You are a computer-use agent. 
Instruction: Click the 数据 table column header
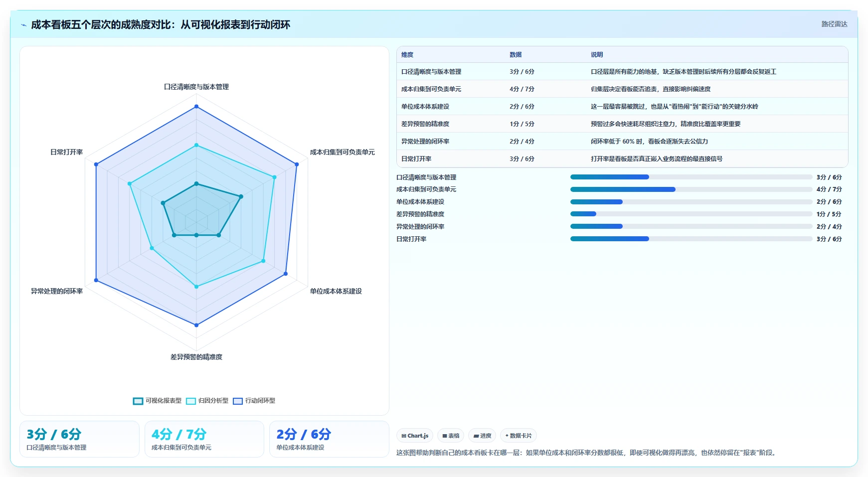(x=516, y=55)
